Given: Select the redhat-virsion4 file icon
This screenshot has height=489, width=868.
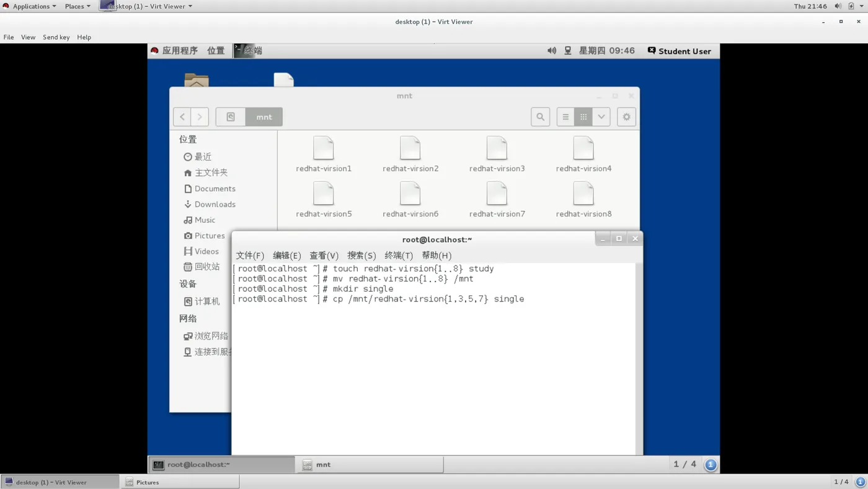Looking at the screenshot, I should click(x=583, y=149).
